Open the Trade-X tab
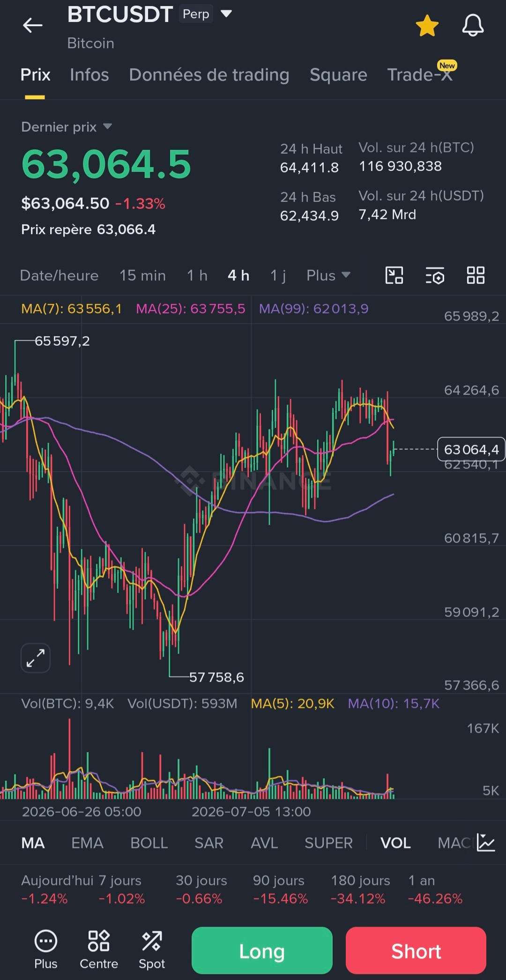The width and height of the screenshot is (506, 980). point(420,75)
